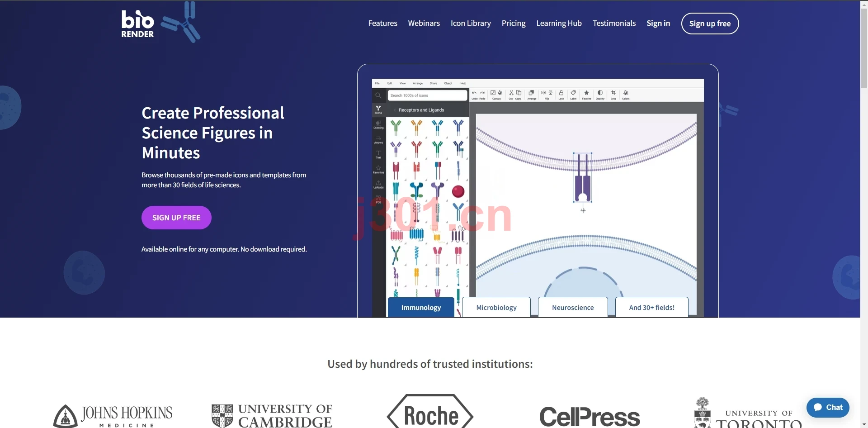
Task: Click the Flip horizontal toolbar icon
Action: coord(543,93)
